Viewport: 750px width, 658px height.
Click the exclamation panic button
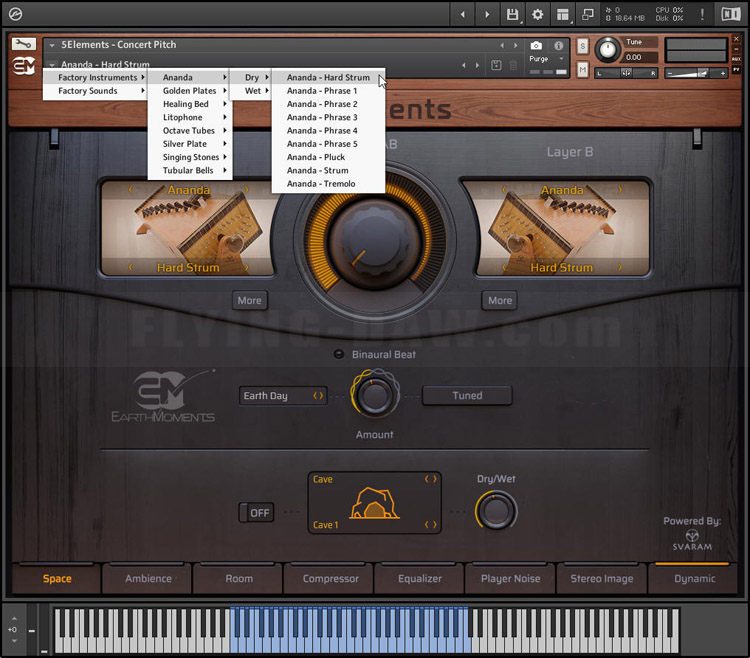[702, 14]
